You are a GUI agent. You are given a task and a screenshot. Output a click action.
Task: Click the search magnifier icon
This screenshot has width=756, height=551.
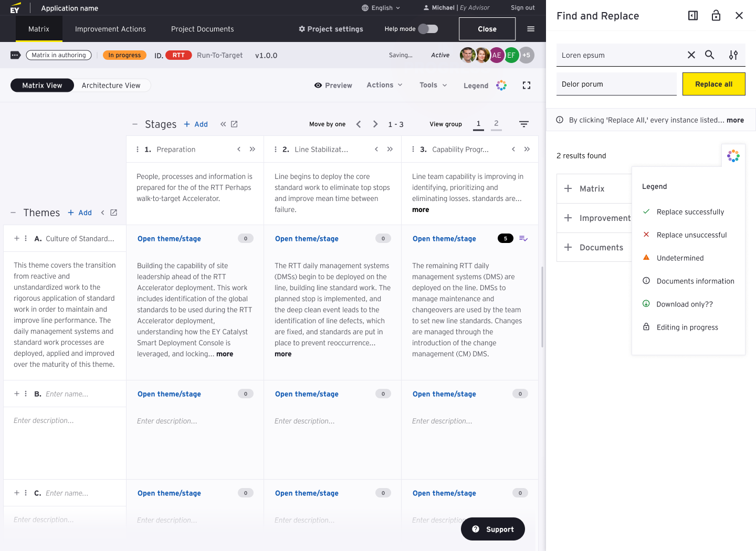709,55
